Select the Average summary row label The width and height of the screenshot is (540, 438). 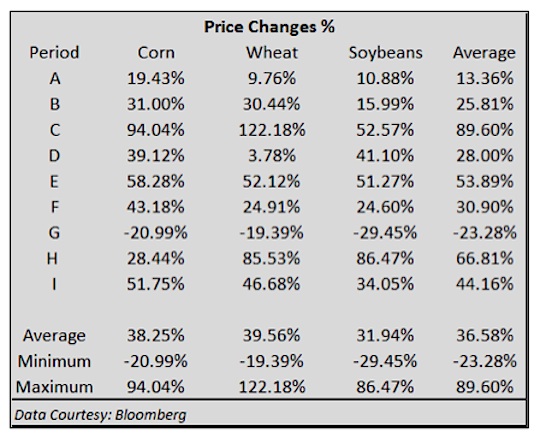[x=54, y=336]
